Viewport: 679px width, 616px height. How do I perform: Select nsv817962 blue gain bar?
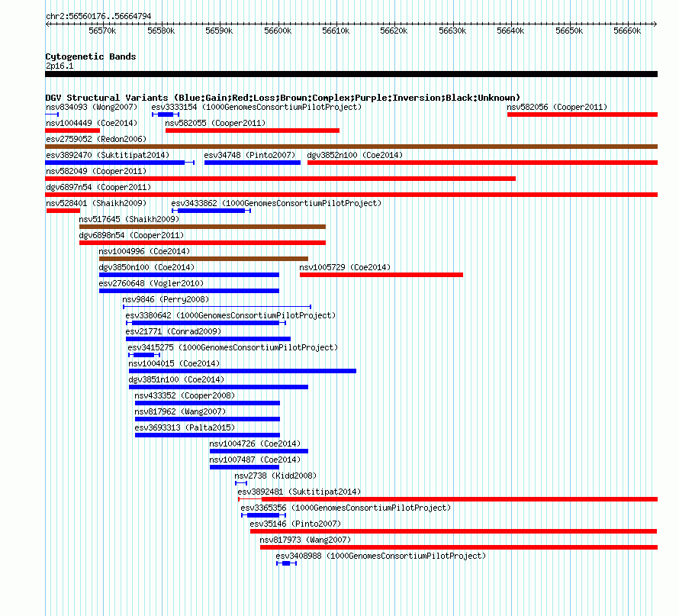point(208,419)
